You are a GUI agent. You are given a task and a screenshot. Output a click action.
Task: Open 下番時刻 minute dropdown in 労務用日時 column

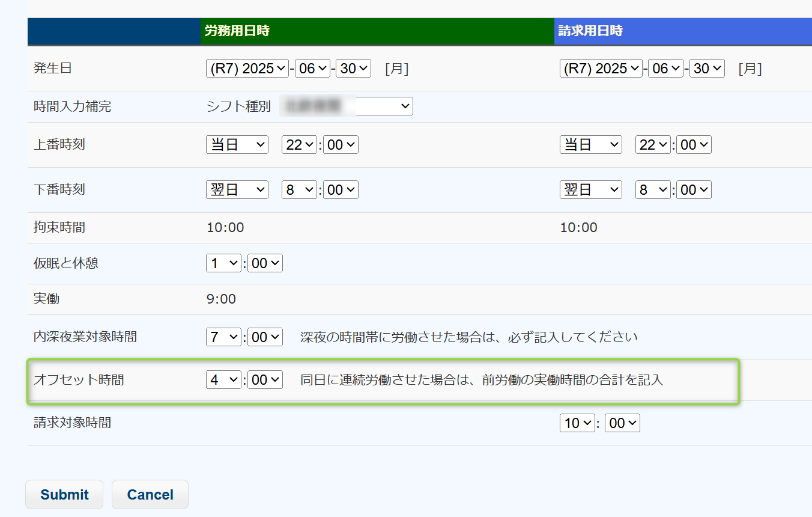tap(341, 190)
